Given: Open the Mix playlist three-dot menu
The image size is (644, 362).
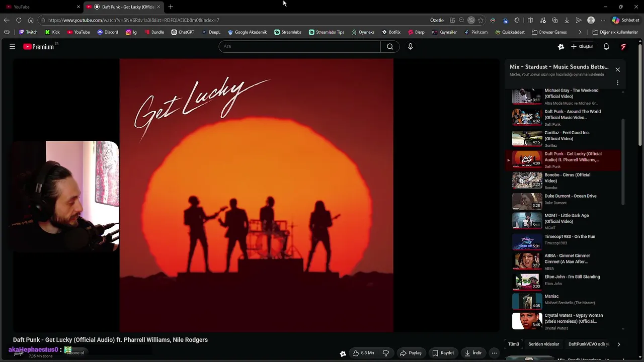Looking at the screenshot, I should (x=617, y=83).
